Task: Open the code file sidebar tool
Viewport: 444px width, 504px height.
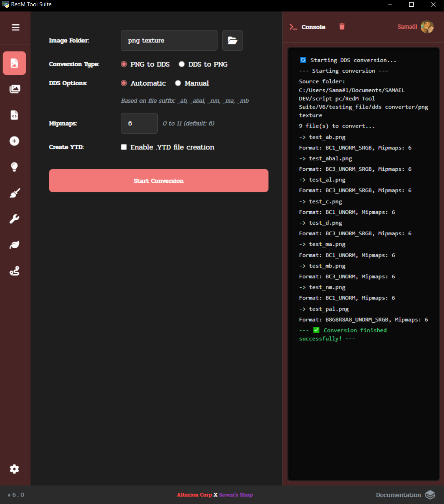Action: [x=14, y=115]
